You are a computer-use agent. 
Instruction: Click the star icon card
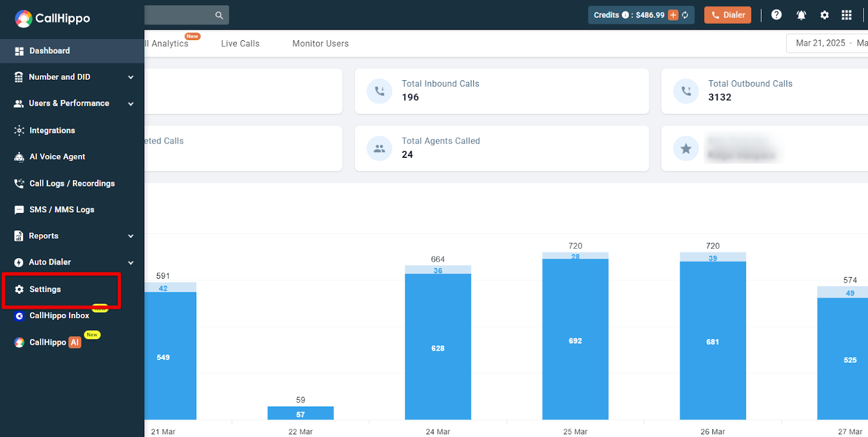pyautogui.click(x=686, y=149)
